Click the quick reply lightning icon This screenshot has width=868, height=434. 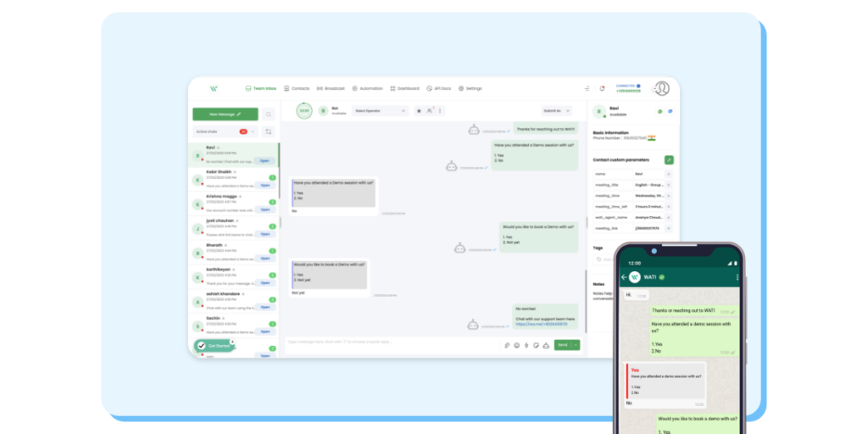pyautogui.click(x=526, y=345)
